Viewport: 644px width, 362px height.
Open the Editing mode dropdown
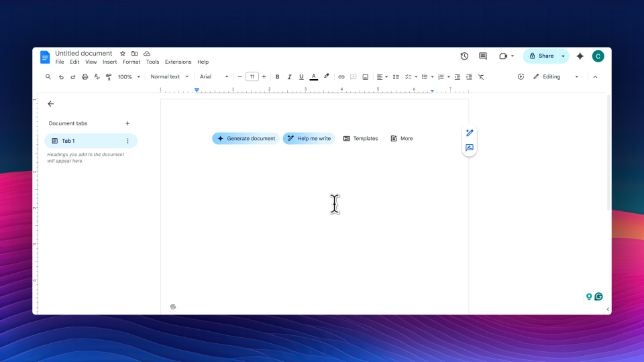[555, 76]
